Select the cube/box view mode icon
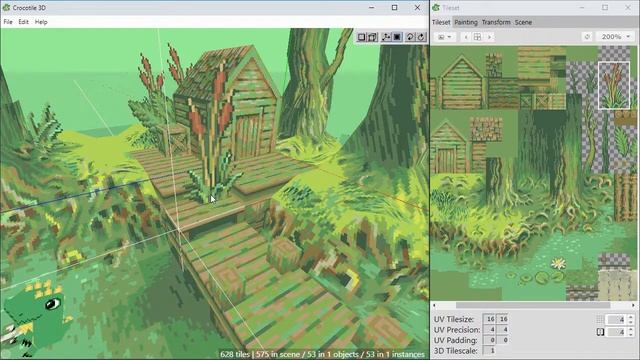Image resolution: width=640 pixels, height=360 pixels. pos(373,37)
